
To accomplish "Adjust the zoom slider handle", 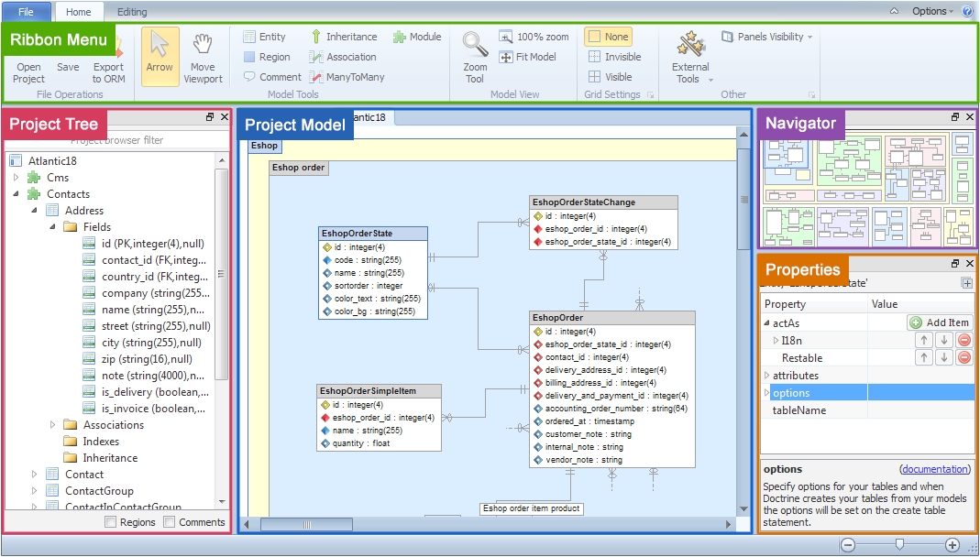I will click(x=900, y=545).
